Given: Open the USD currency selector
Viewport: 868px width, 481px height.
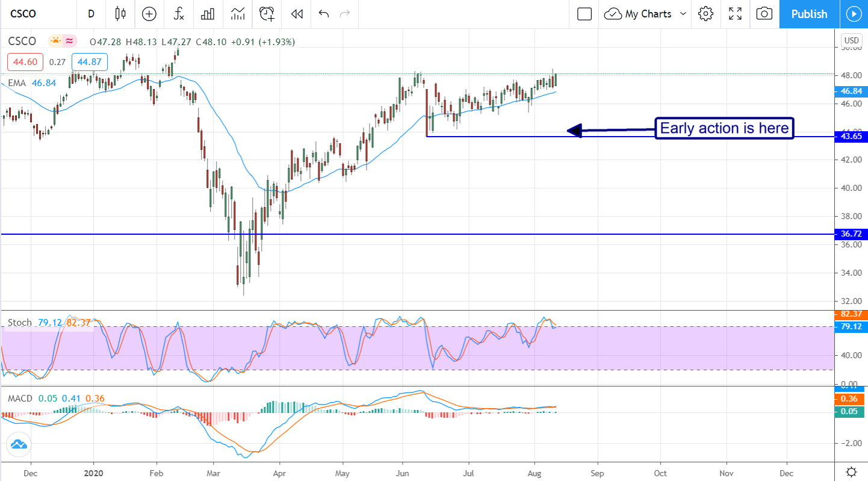Looking at the screenshot, I should coord(852,40).
